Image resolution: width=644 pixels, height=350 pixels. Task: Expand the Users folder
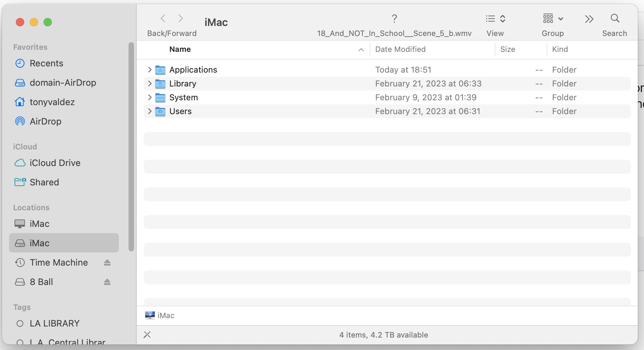[150, 111]
